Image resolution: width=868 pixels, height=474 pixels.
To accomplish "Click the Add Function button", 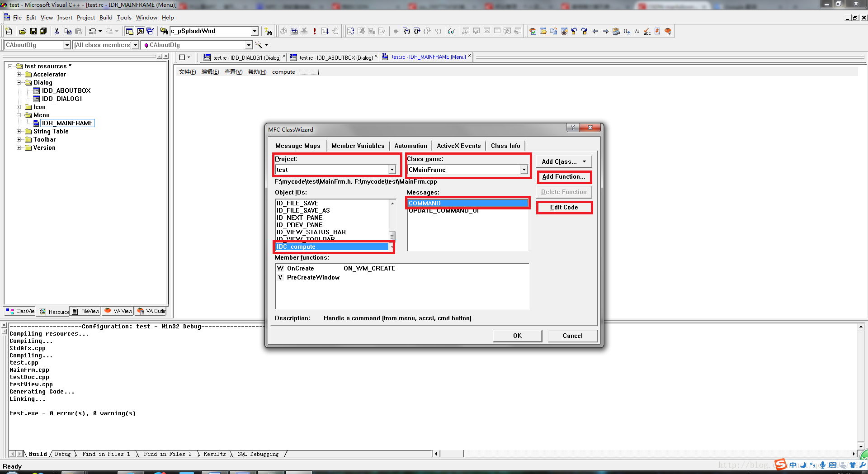I will click(564, 177).
